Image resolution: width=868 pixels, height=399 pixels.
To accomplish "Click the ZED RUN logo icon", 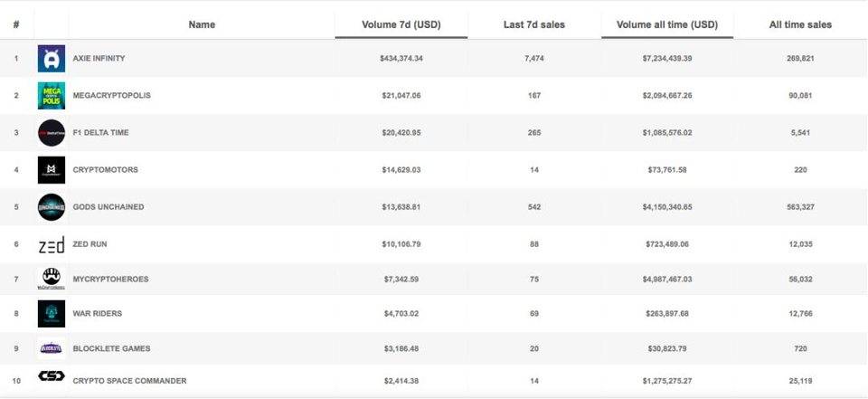I will (52, 244).
